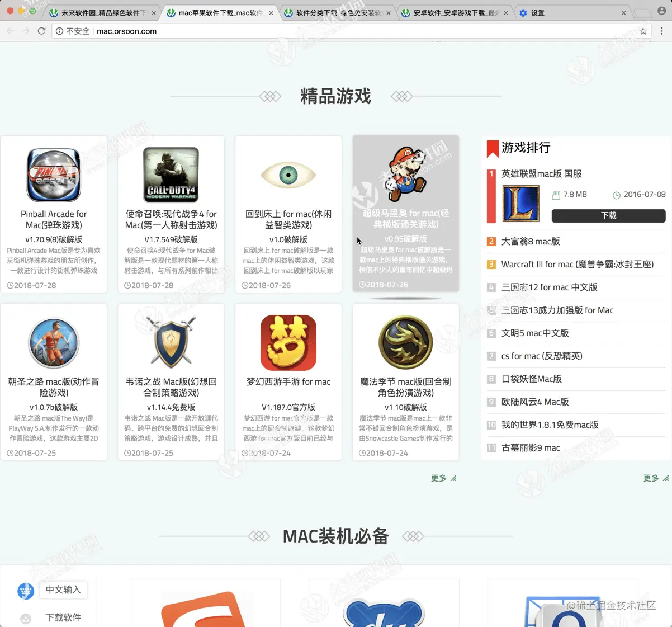Click the eye icon for 回到床上 game

(x=288, y=175)
